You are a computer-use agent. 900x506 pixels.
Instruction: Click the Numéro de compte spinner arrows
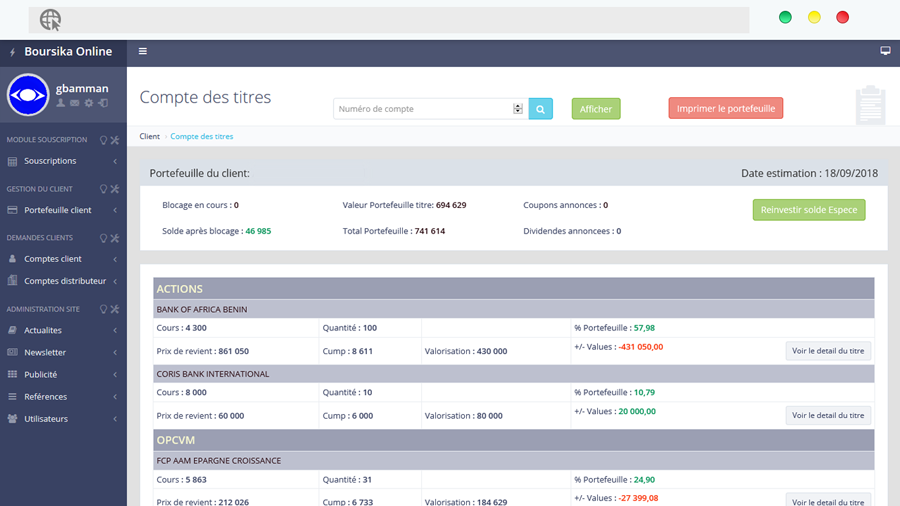point(518,108)
